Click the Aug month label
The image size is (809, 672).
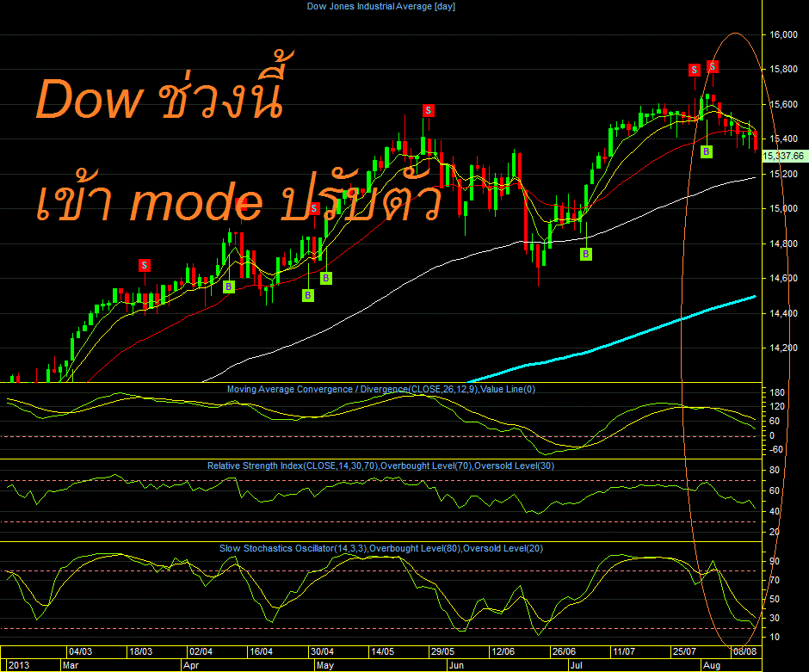click(x=712, y=665)
